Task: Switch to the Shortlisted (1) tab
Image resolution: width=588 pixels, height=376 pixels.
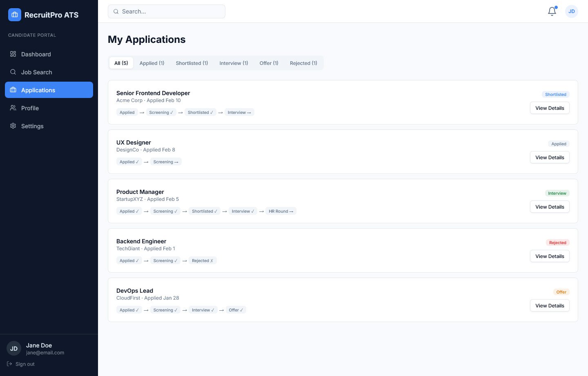Action: pos(192,63)
